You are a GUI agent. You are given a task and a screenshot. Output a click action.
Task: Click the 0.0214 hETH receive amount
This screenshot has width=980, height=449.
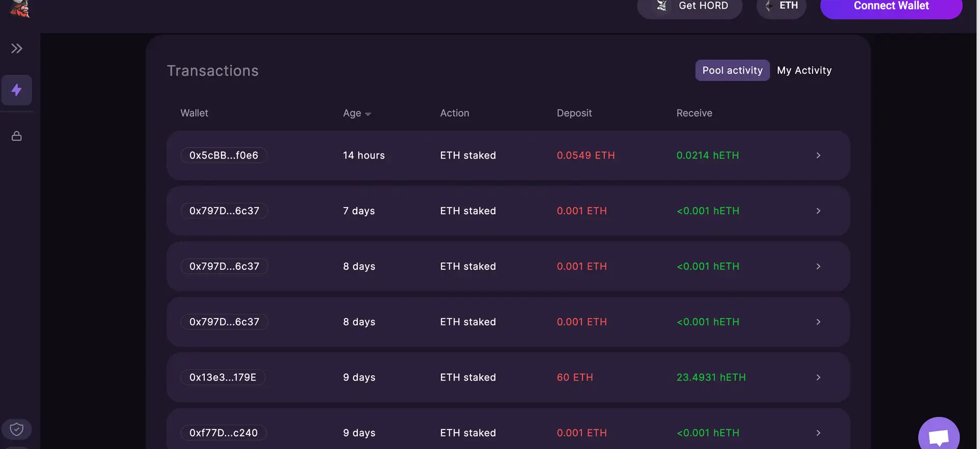point(707,155)
